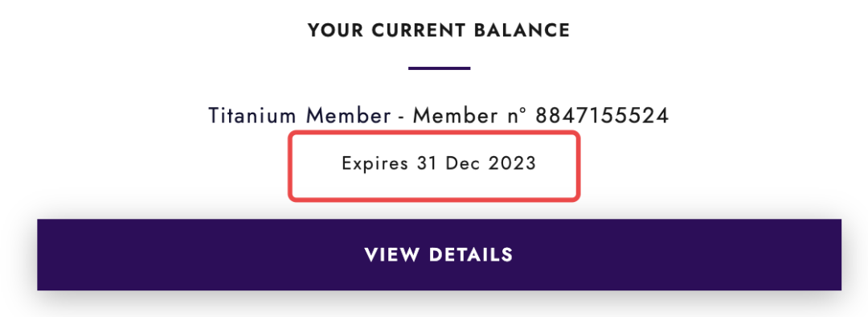
Task: Select the Your Current Balance heading
Action: point(439,30)
